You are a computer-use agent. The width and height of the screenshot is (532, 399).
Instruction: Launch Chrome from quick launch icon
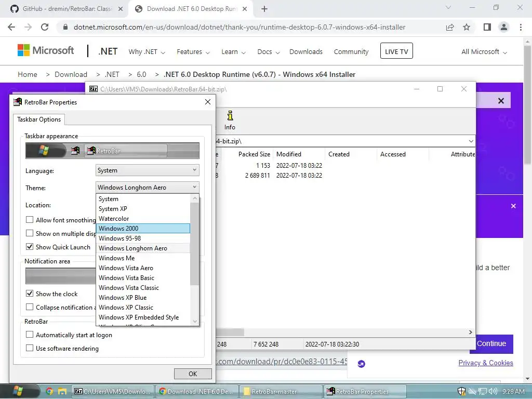coord(49,392)
